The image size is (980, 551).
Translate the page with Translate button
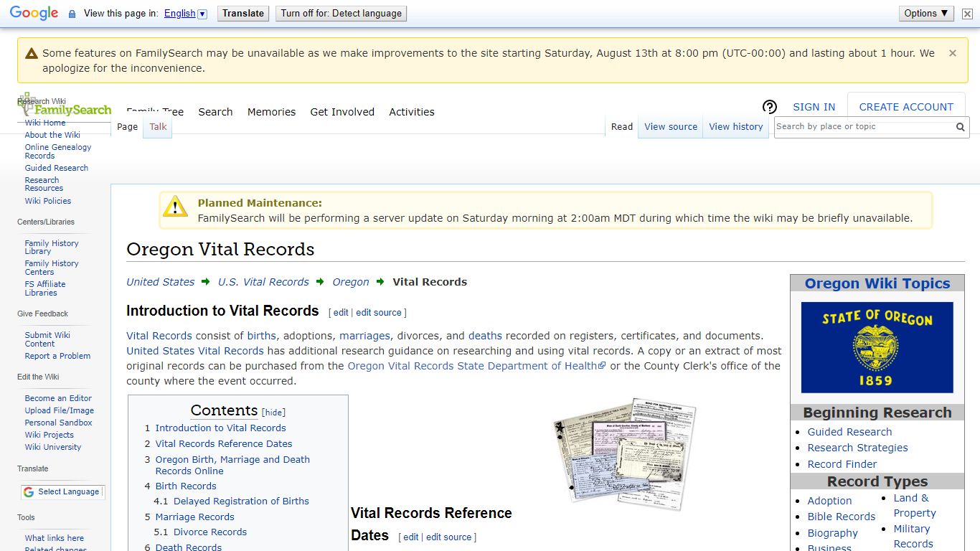tap(243, 13)
